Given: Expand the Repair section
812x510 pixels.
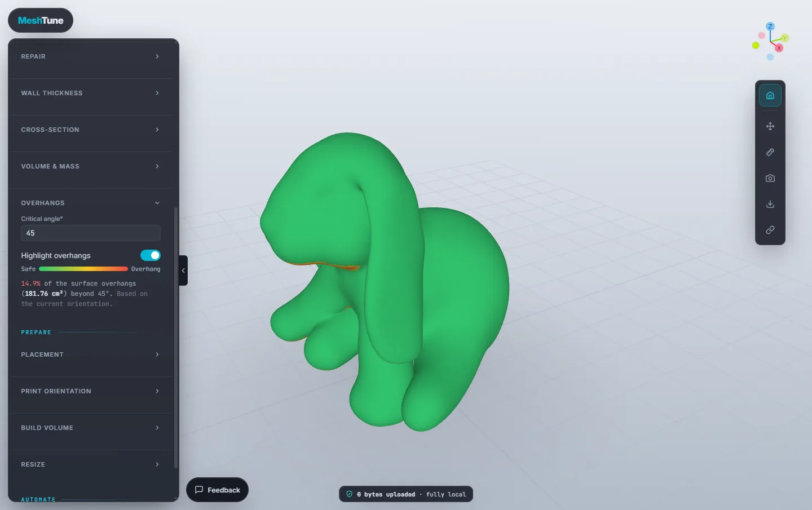Looking at the screenshot, I should (x=90, y=56).
